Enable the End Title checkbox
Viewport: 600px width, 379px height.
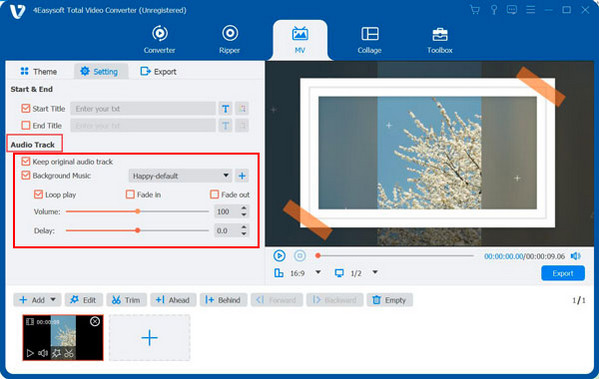coord(26,125)
